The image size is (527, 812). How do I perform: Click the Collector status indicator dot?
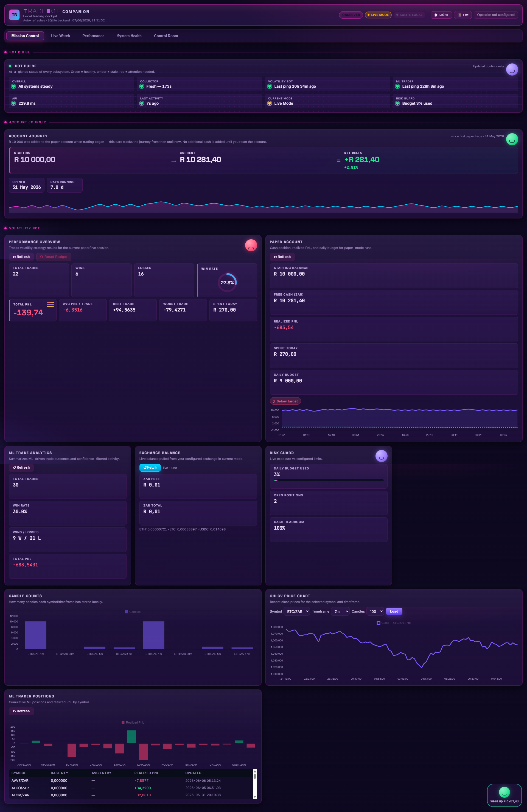point(141,86)
